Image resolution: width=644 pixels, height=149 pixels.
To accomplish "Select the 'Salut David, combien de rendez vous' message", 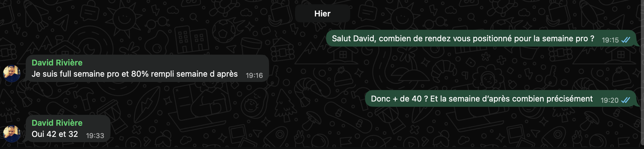I will tap(481, 38).
